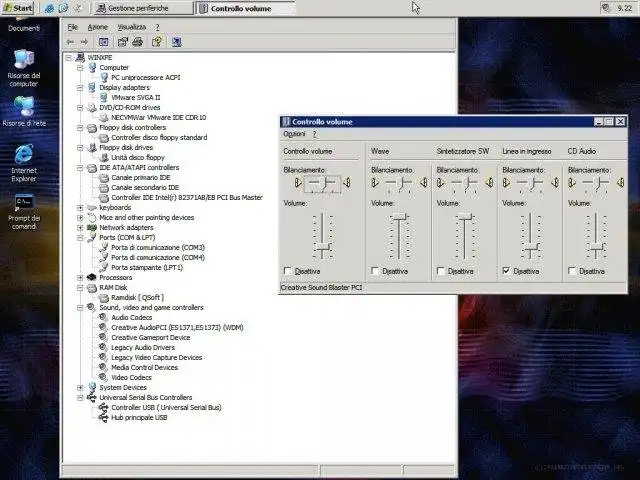Open the Internet Explorer desktop icon
Image resolution: width=640 pixels, height=480 pixels.
click(23, 155)
